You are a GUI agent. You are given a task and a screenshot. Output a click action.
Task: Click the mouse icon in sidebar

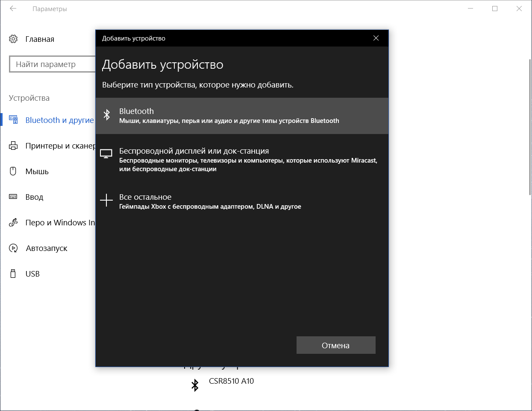[13, 171]
